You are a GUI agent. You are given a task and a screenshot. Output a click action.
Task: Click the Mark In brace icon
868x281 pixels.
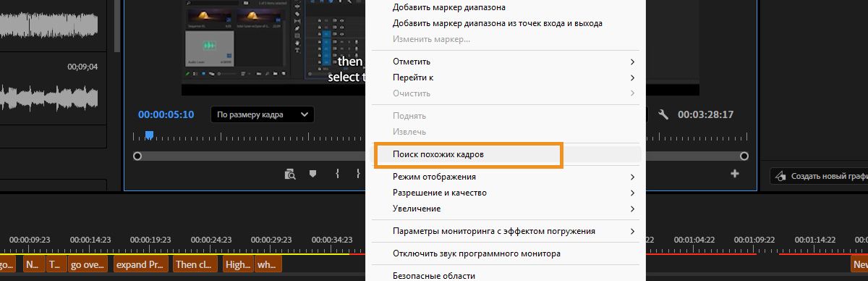click(337, 174)
